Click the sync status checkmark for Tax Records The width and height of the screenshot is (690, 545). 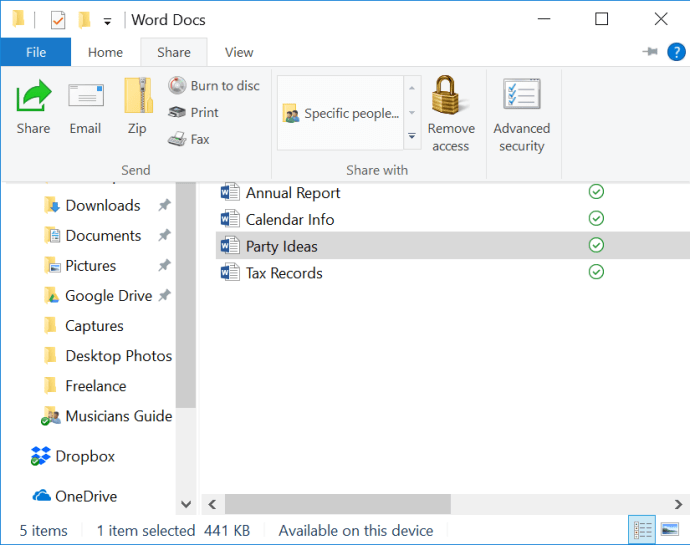pyautogui.click(x=596, y=272)
